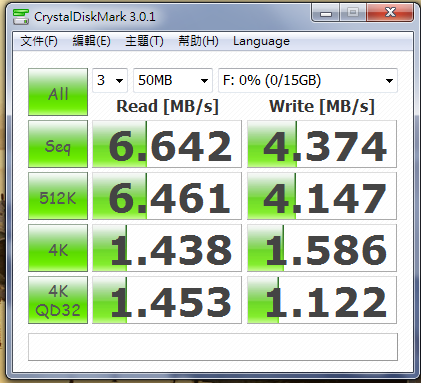
Task: Select the 4K read result 1.438
Action: click(167, 248)
